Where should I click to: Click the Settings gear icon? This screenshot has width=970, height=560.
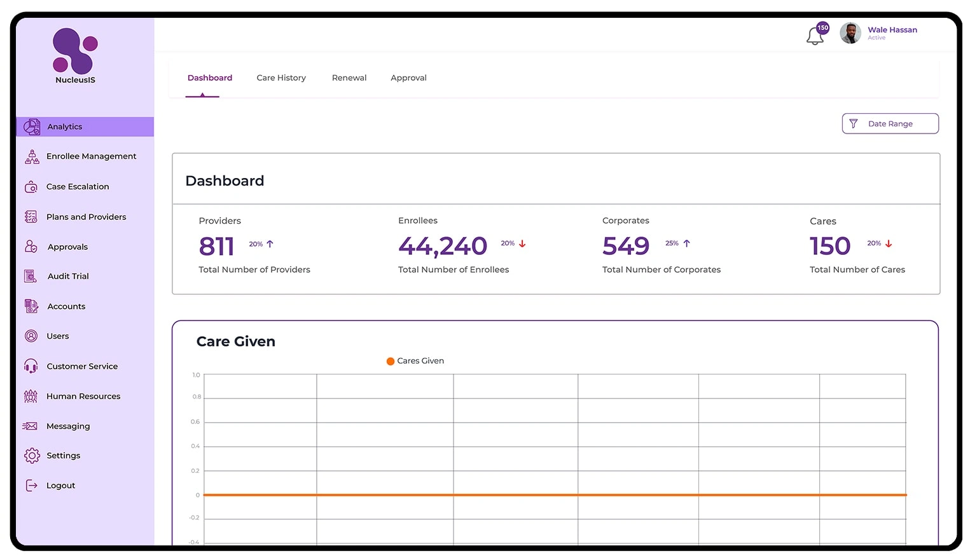[x=32, y=455]
